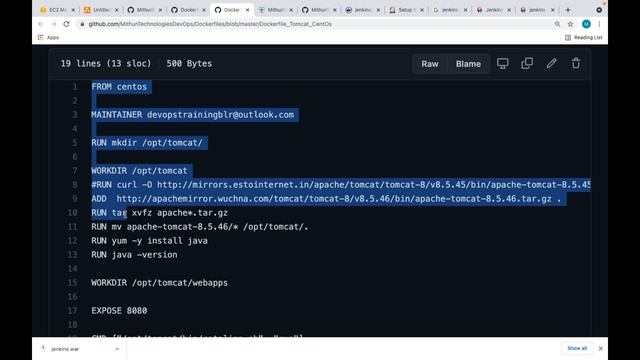Click 'WORKDIR /opt/tomcat/webapps' line
The width and height of the screenshot is (640, 360).
coord(160,283)
